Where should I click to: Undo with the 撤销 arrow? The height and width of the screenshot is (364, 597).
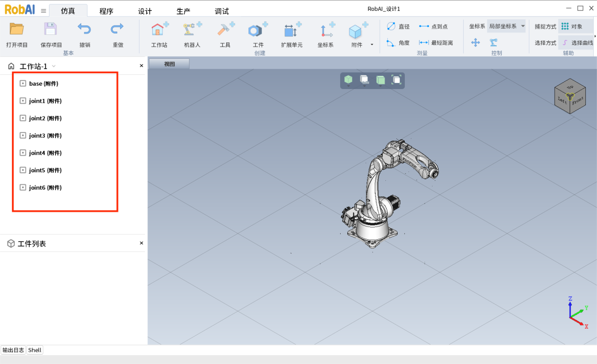[x=84, y=29]
